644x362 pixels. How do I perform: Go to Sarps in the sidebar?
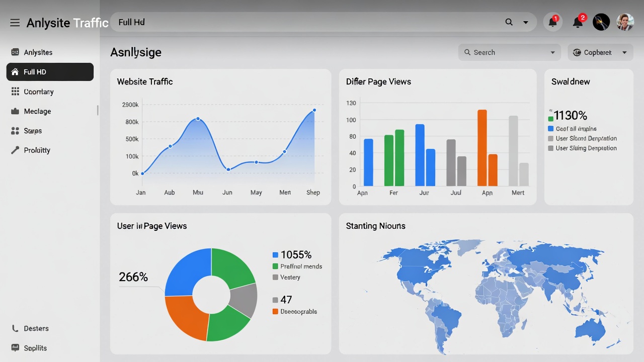pyautogui.click(x=33, y=131)
